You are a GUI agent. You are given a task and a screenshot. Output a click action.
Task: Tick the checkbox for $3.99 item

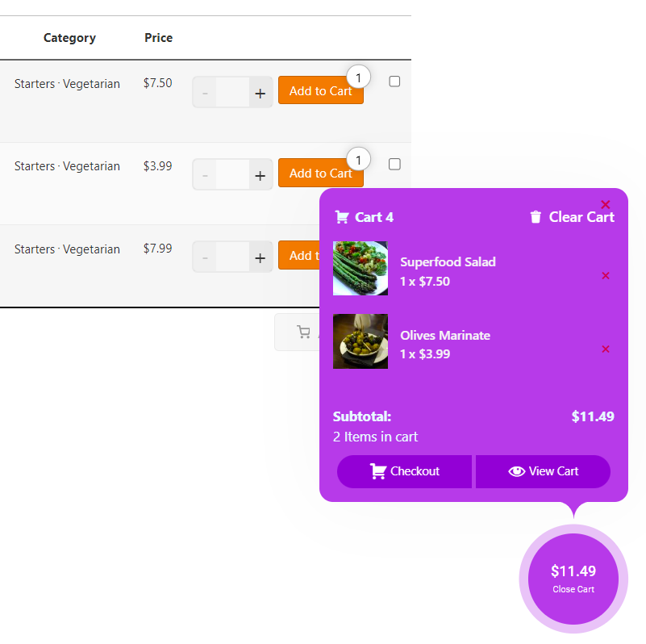pos(394,164)
